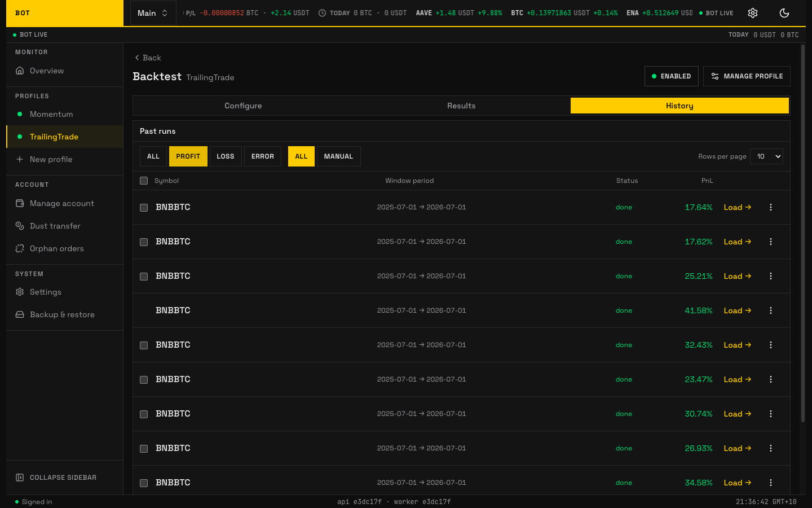Check the 30.74% run checkbox
The width and height of the screenshot is (812, 508).
pyautogui.click(x=144, y=414)
